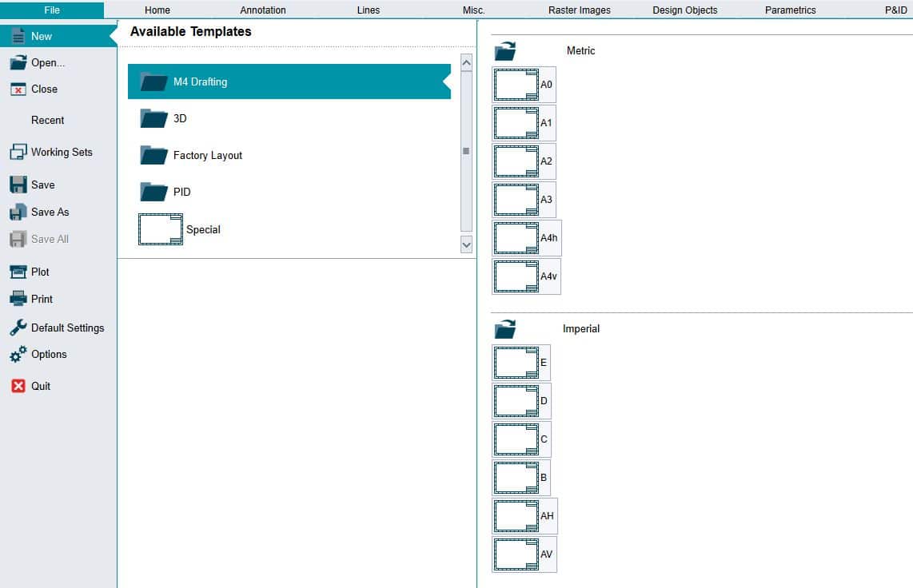Open the 3D templates folder
This screenshot has height=588, width=913.
coord(181,118)
